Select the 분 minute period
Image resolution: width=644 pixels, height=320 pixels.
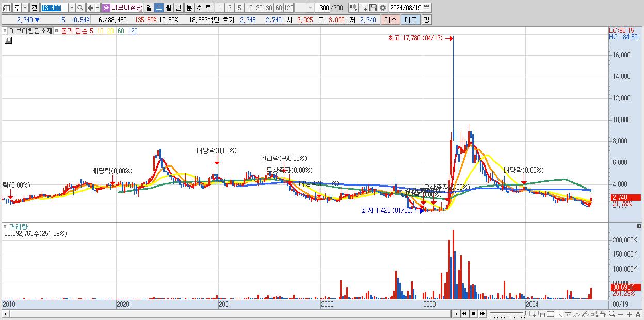pos(189,8)
